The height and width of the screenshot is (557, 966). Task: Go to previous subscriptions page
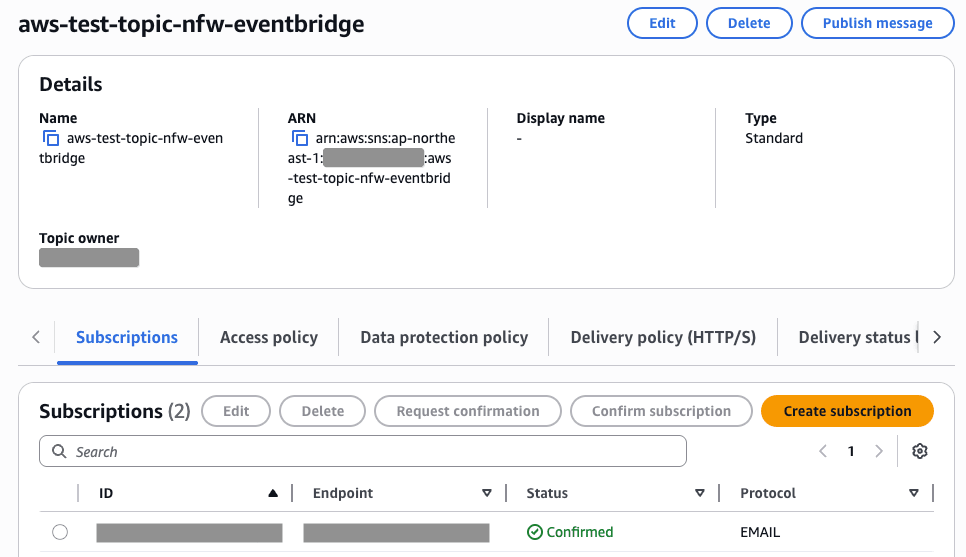pos(823,451)
